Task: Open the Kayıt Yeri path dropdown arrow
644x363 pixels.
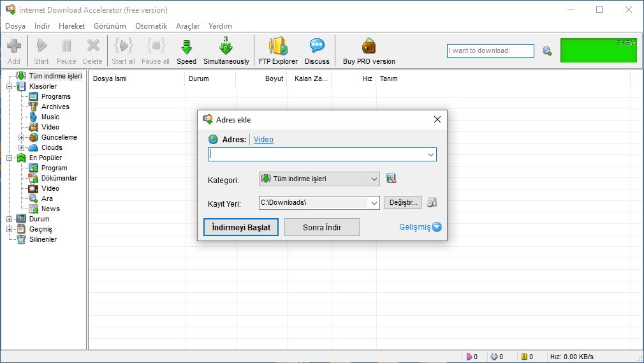Action: (x=374, y=203)
